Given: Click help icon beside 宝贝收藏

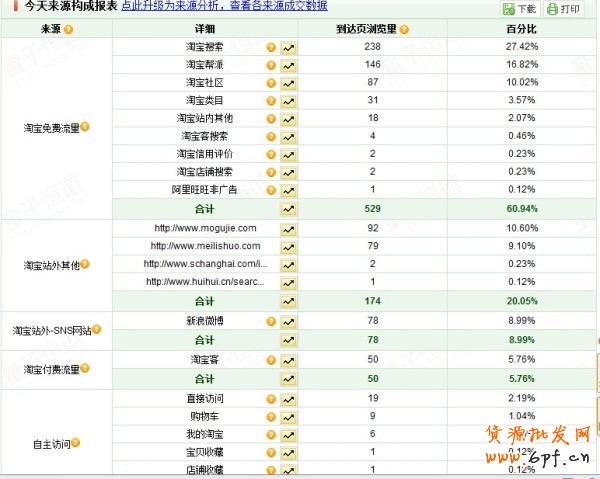Looking at the screenshot, I should pyautogui.click(x=271, y=453).
